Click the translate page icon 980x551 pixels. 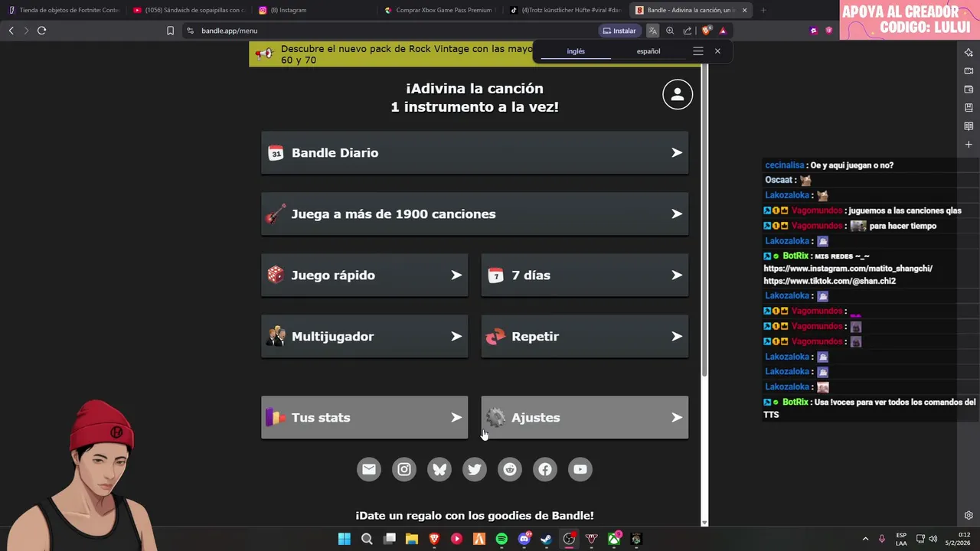coord(652,31)
